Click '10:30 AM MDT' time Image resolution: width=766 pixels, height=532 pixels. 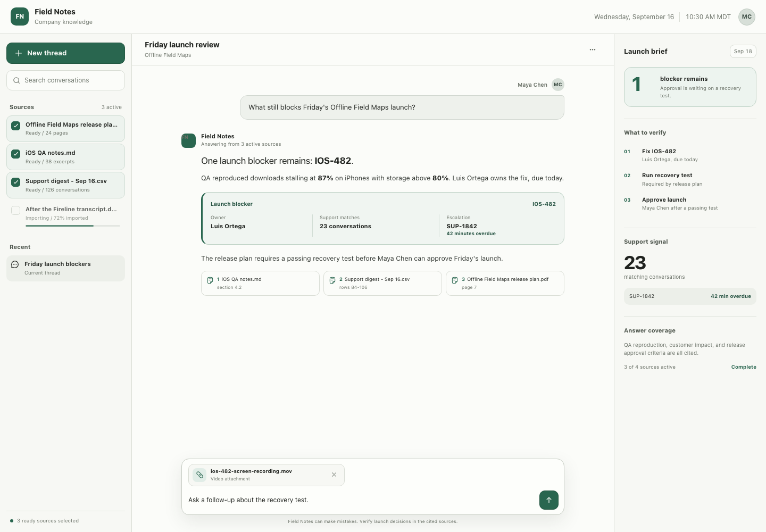point(708,17)
